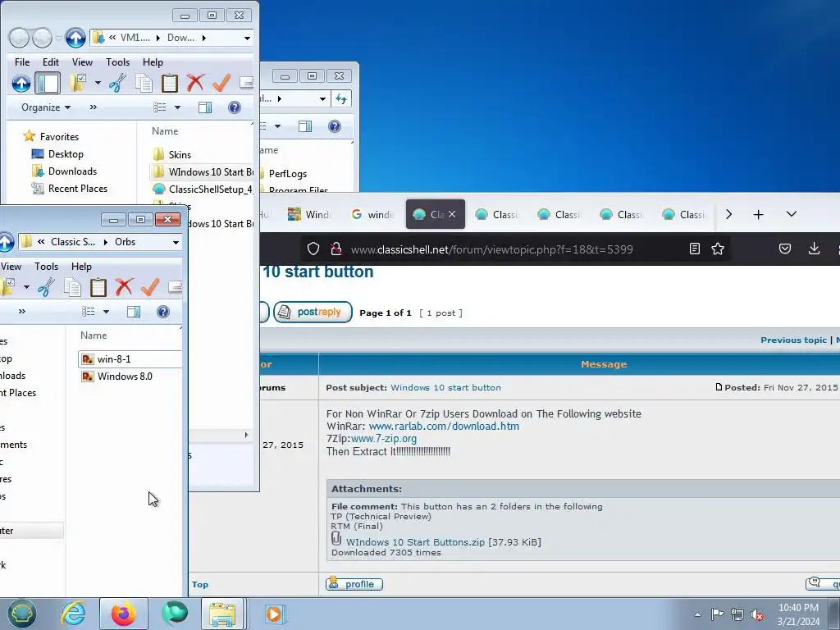Click the Copy icon in Downloads window toolbar
The image size is (840, 630).
[144, 83]
